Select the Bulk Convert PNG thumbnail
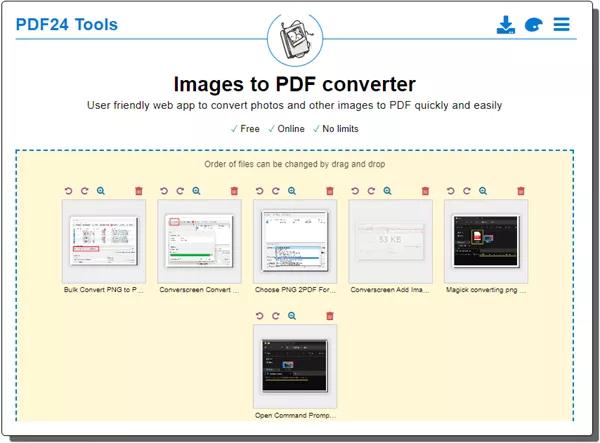The height and width of the screenshot is (443, 600). (104, 241)
